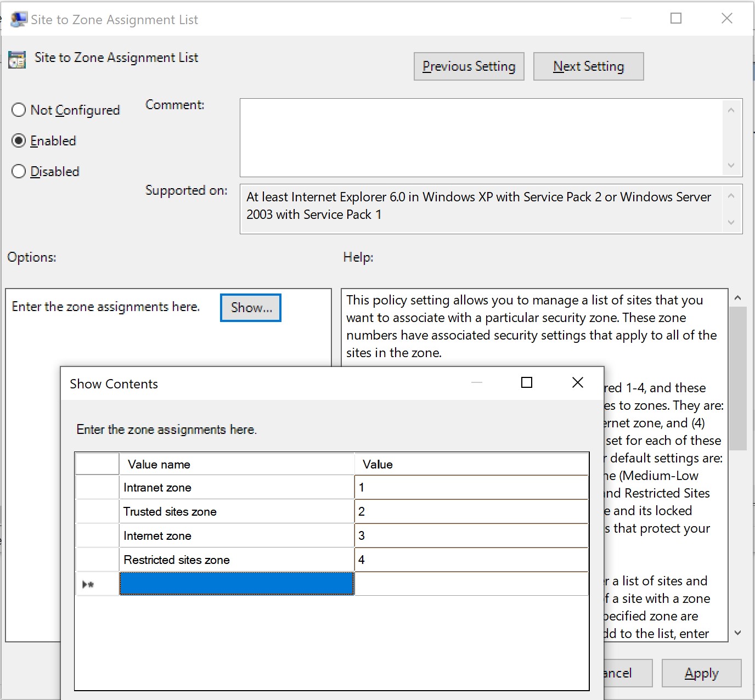Click the Value name column header
Image resolution: width=755 pixels, height=700 pixels.
[236, 464]
